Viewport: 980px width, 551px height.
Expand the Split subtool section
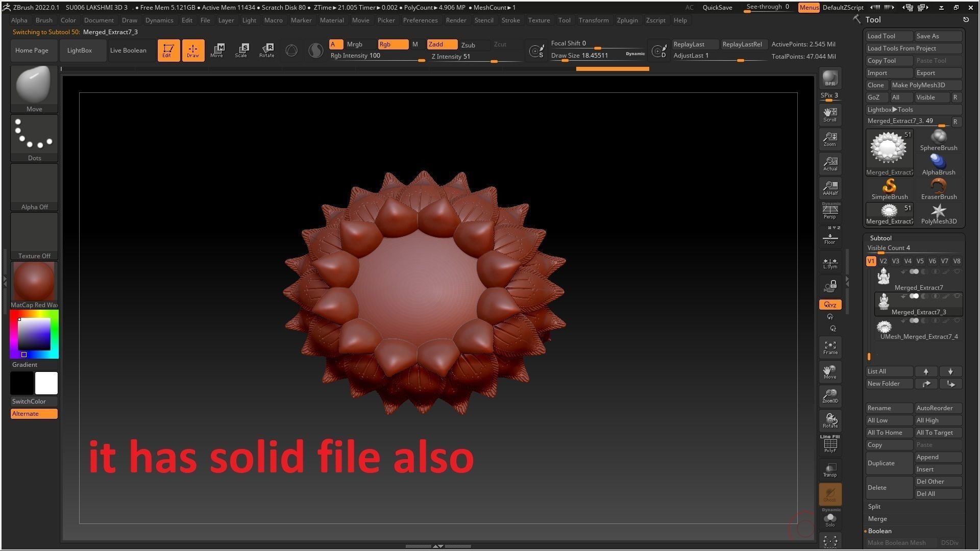pos(874,507)
